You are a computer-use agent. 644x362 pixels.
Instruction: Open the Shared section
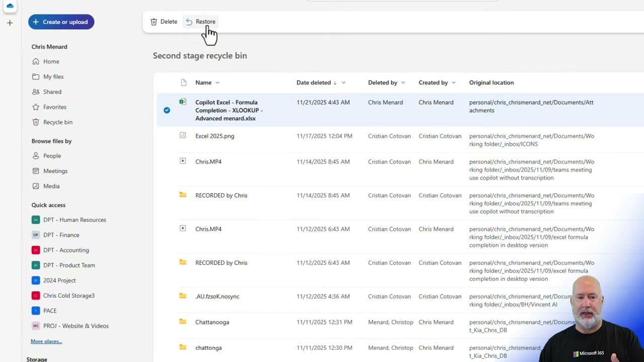pos(52,92)
